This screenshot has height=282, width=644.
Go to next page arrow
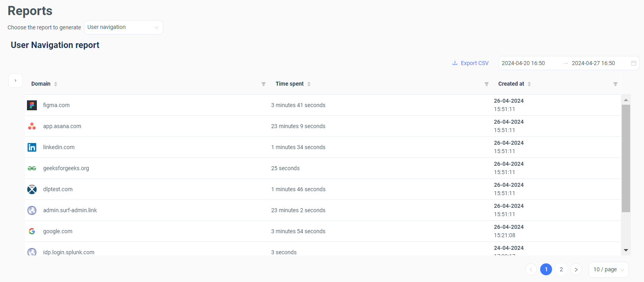click(x=576, y=269)
